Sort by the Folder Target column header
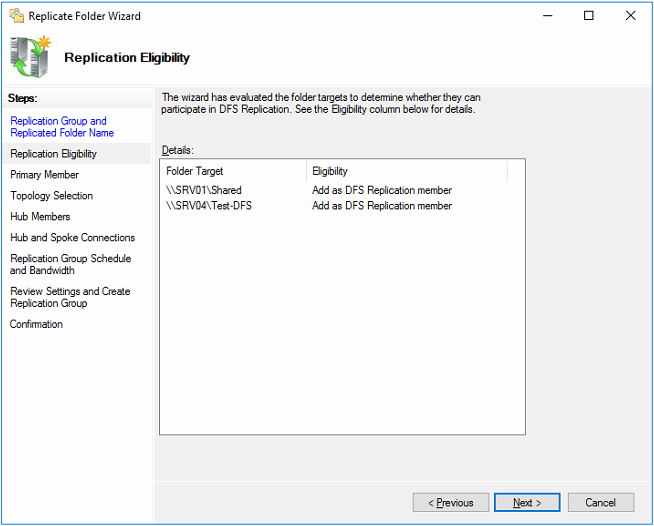The image size is (654, 526). click(232, 171)
